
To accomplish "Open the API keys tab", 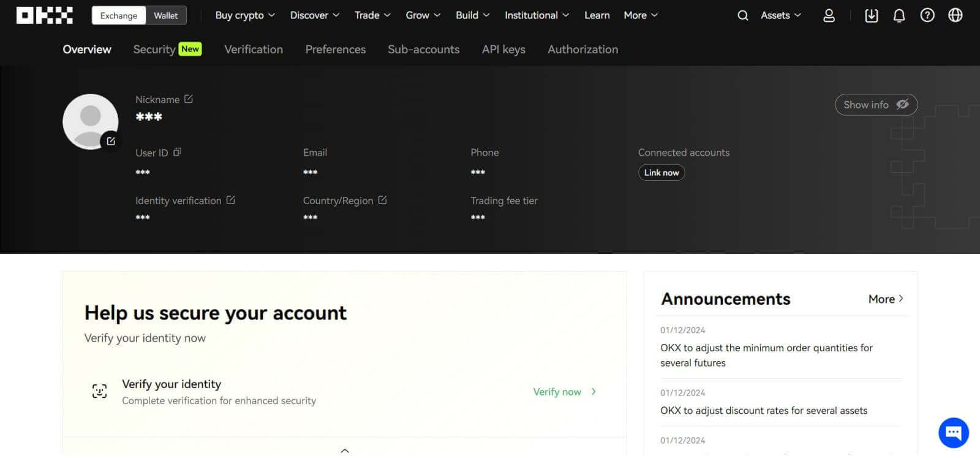I will (503, 50).
